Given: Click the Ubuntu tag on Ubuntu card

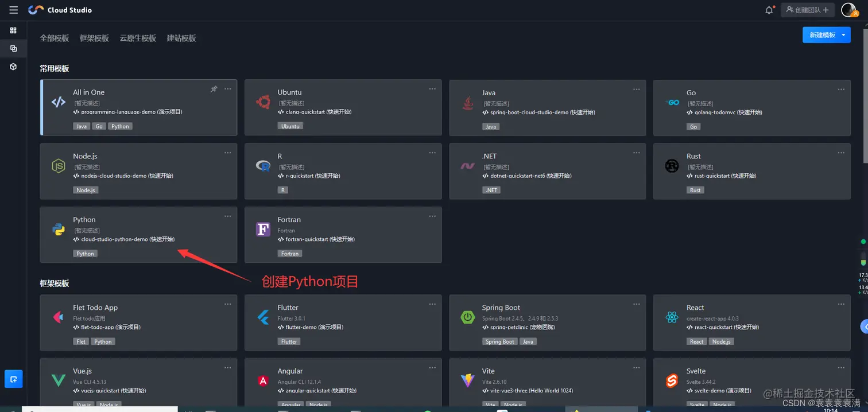Looking at the screenshot, I should pyautogui.click(x=290, y=126).
